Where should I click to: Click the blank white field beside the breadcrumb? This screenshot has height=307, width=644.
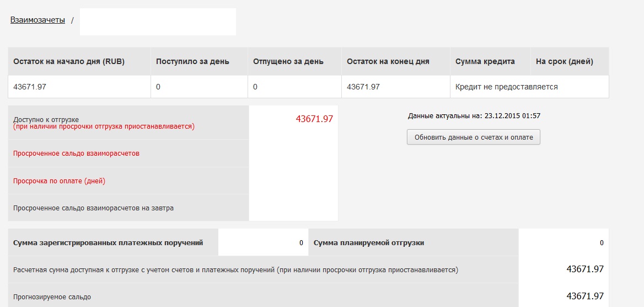coord(158,22)
